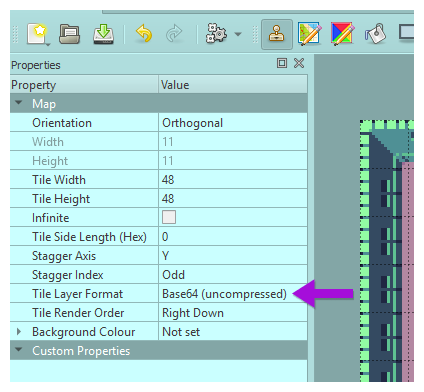
Task: Open the New dropdown arrow
Action: point(48,44)
